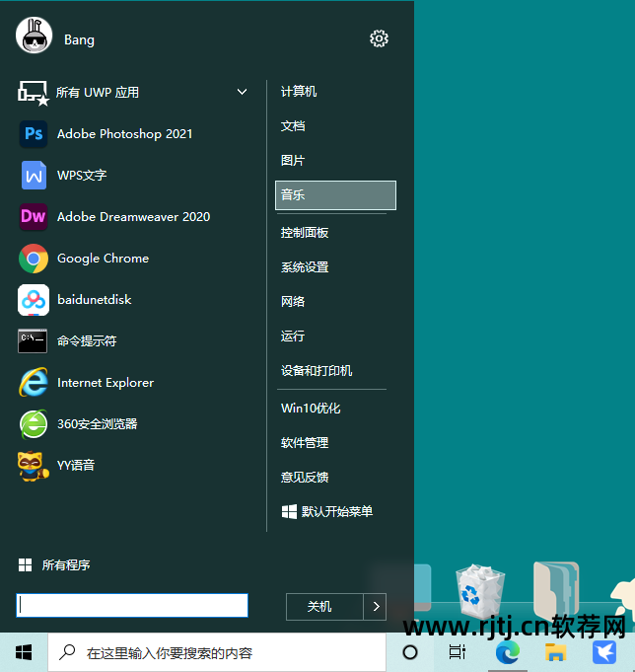Open 计算机 from the right list
The height and width of the screenshot is (672, 635).
(299, 92)
